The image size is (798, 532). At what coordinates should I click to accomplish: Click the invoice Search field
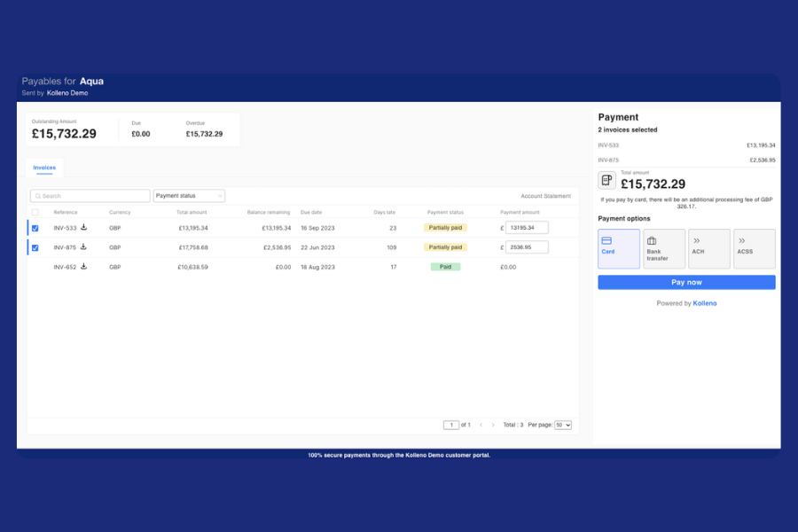pyautogui.click(x=90, y=196)
